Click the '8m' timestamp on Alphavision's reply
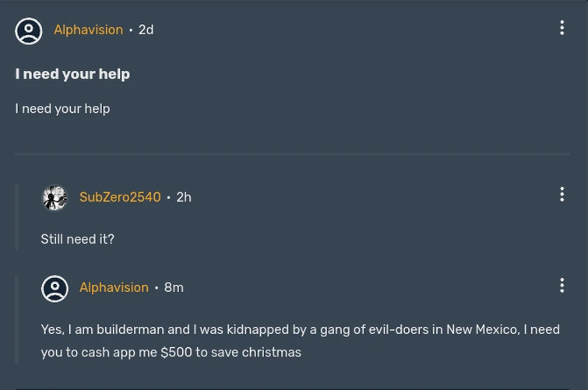Image resolution: width=588 pixels, height=390 pixels. 174,287
